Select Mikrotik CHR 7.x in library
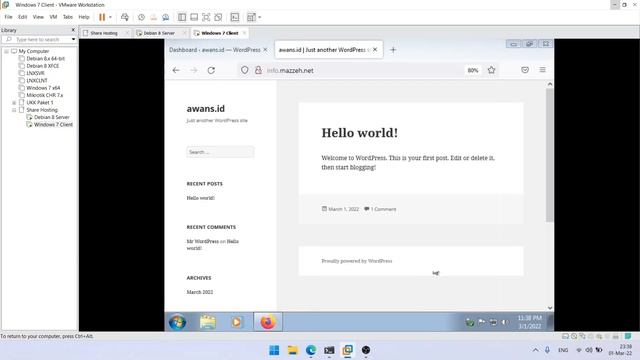The width and height of the screenshot is (640, 360). (44, 96)
